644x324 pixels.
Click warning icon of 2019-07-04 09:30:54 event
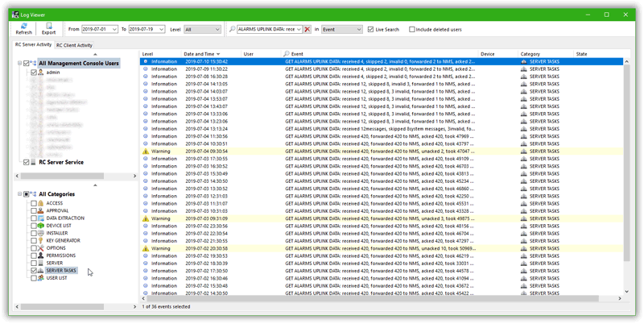pos(146,152)
